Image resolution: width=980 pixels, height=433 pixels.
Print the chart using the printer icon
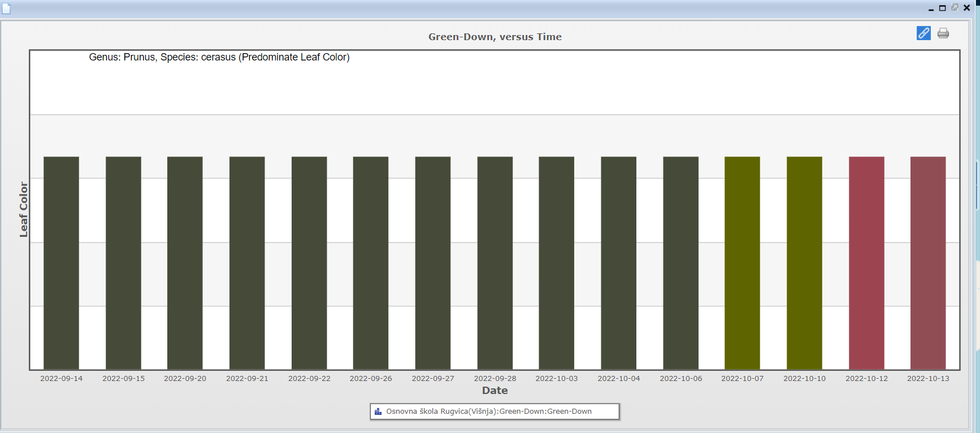[x=943, y=33]
